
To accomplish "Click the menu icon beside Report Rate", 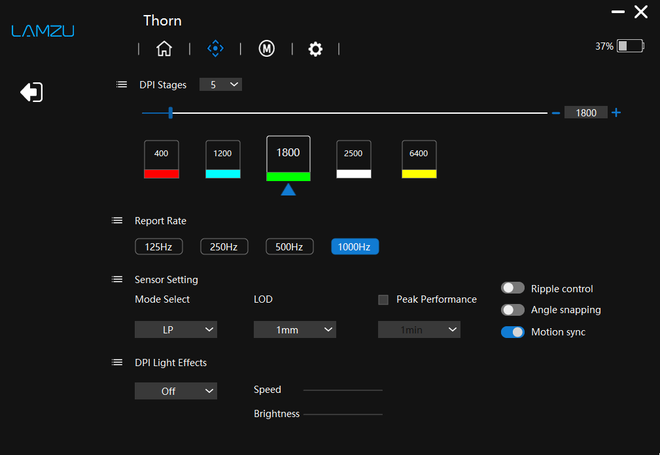I will point(118,221).
